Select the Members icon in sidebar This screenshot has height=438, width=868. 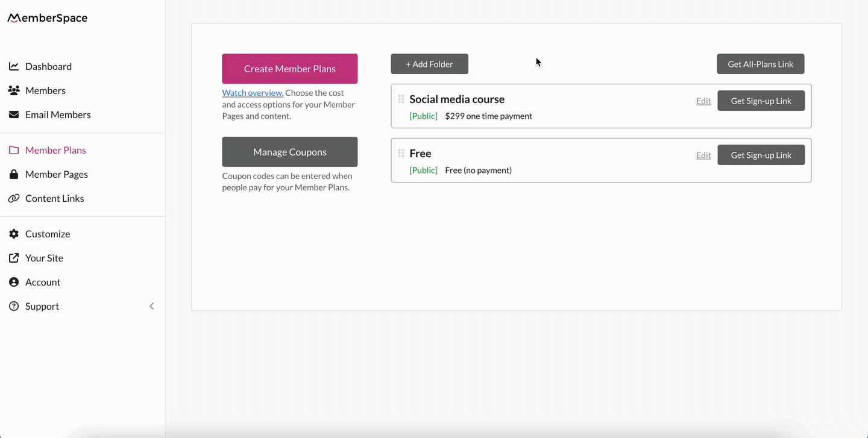pyautogui.click(x=14, y=90)
